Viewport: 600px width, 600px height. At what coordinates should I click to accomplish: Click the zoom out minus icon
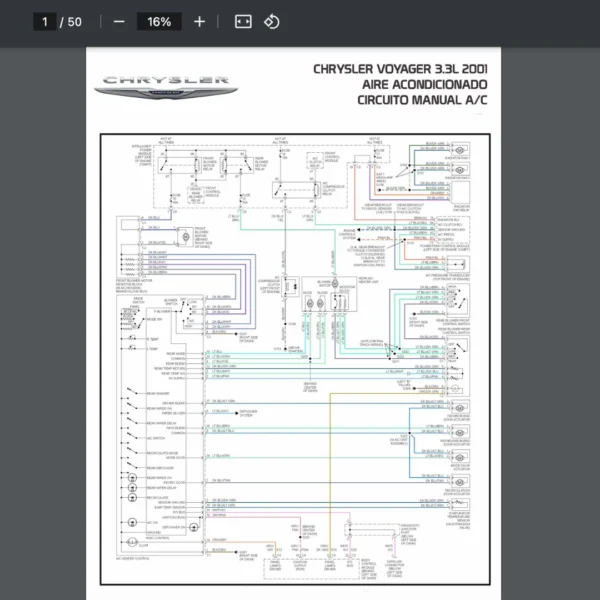click(119, 21)
